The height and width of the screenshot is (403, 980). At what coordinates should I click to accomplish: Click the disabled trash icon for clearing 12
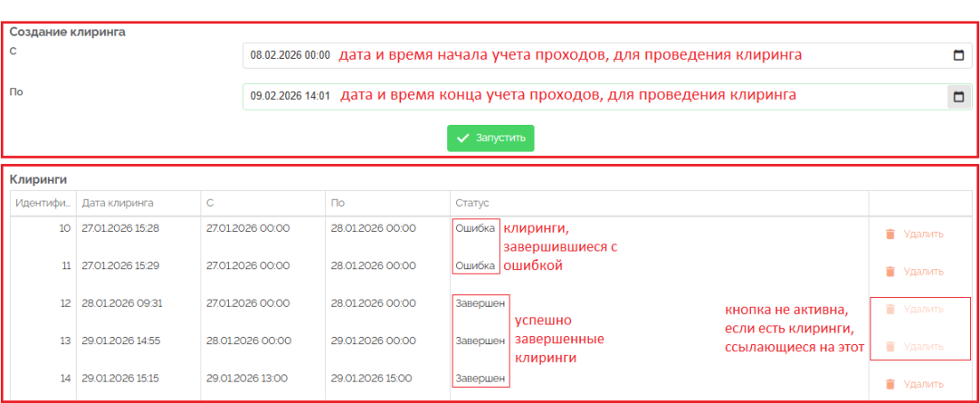(889, 309)
